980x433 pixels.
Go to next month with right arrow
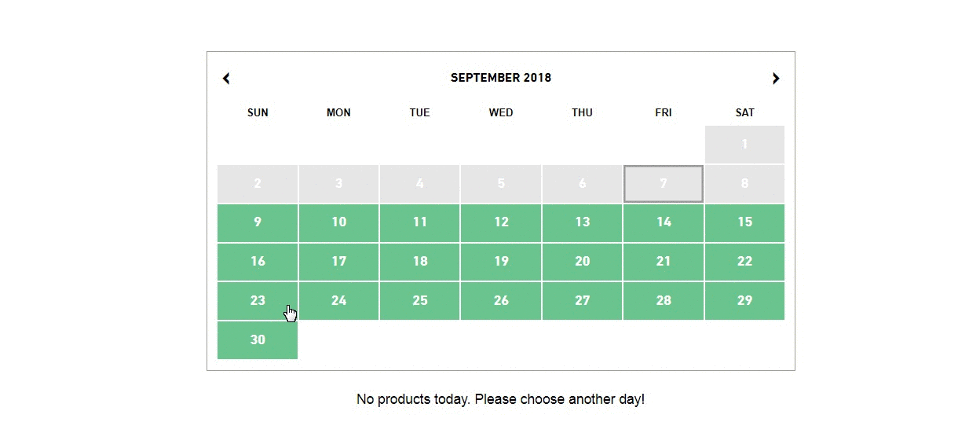tap(776, 78)
